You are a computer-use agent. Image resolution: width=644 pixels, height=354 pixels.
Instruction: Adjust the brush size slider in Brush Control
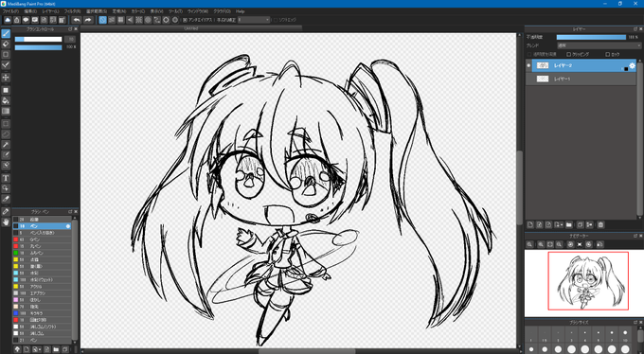[38, 40]
